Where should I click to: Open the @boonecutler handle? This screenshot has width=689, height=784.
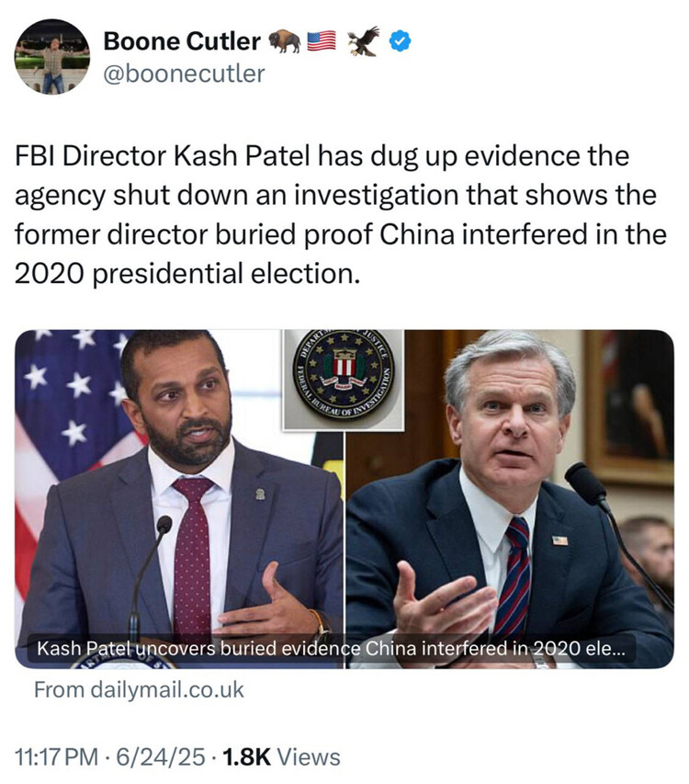[184, 74]
